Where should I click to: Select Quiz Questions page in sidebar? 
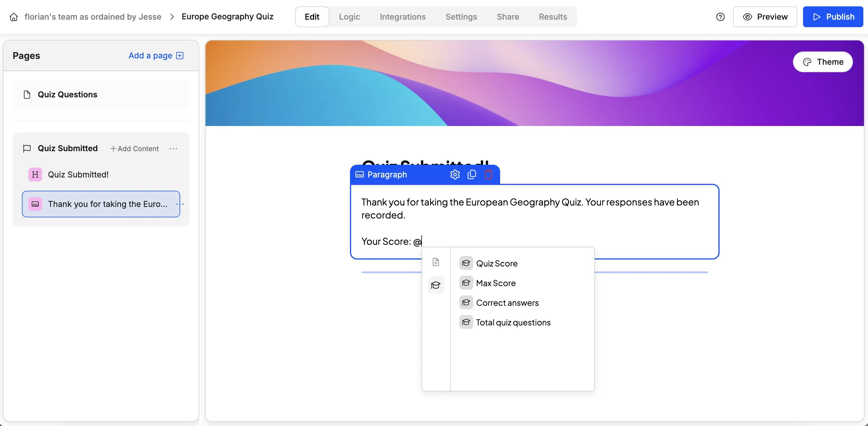pos(67,95)
